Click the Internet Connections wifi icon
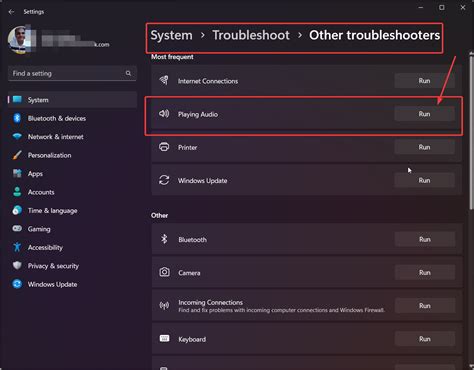Viewport: 474px width, 370px height. tap(164, 80)
